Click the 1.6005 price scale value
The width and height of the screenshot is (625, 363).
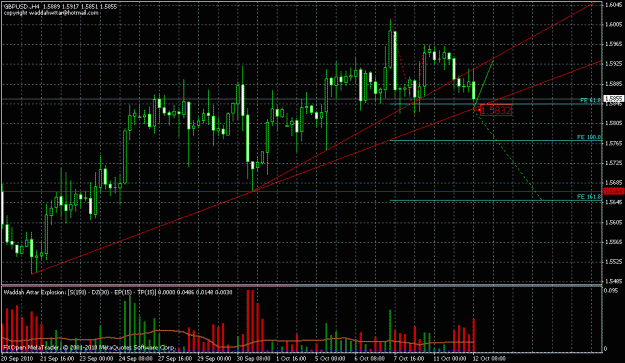tap(613, 24)
